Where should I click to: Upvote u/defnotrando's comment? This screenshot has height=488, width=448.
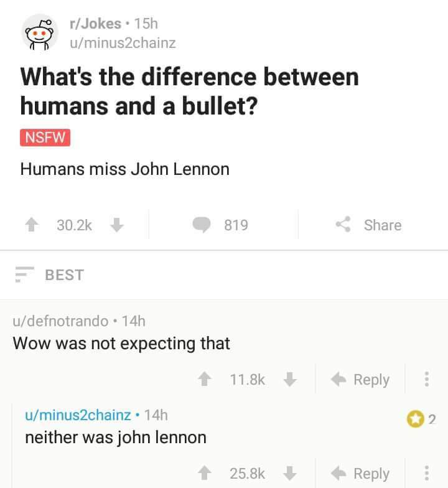pos(205,379)
